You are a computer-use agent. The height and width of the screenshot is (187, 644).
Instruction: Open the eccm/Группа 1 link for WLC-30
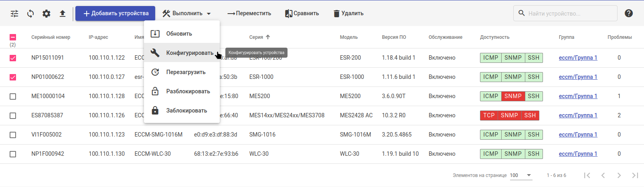578,154
